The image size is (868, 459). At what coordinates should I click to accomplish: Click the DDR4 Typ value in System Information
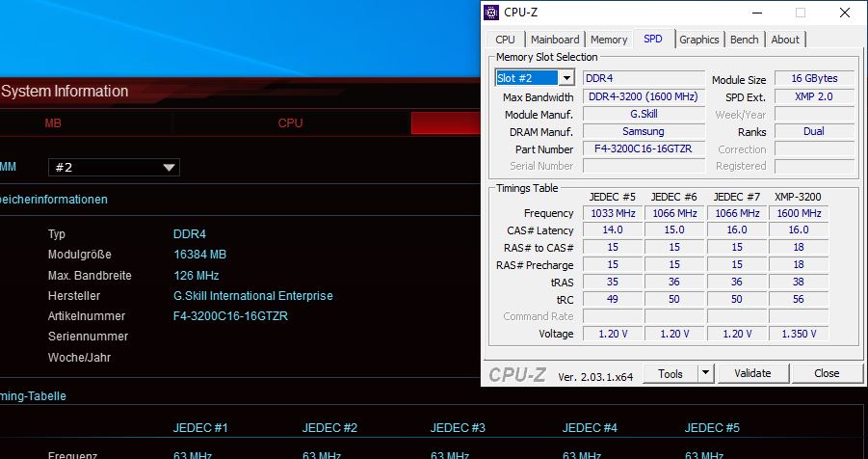190,234
